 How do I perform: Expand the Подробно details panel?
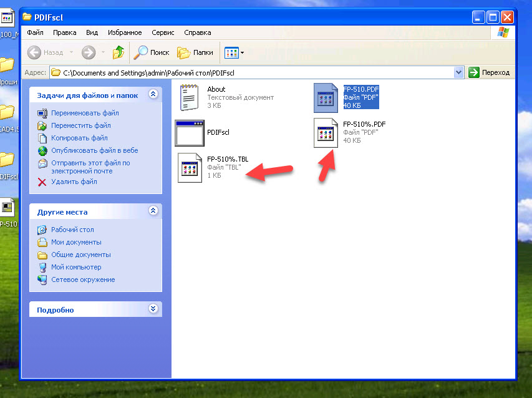(153, 308)
